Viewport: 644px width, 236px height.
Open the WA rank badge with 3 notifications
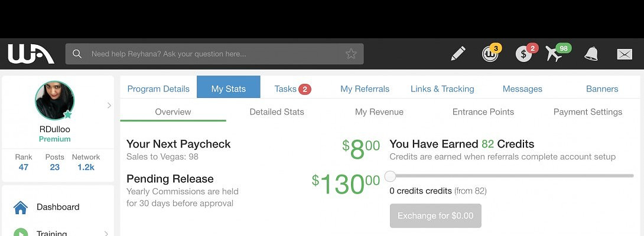[x=490, y=54]
